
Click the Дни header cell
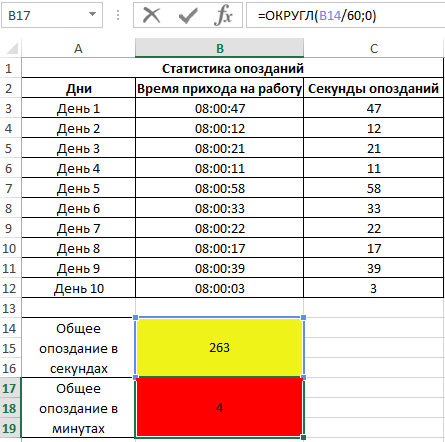(78, 88)
